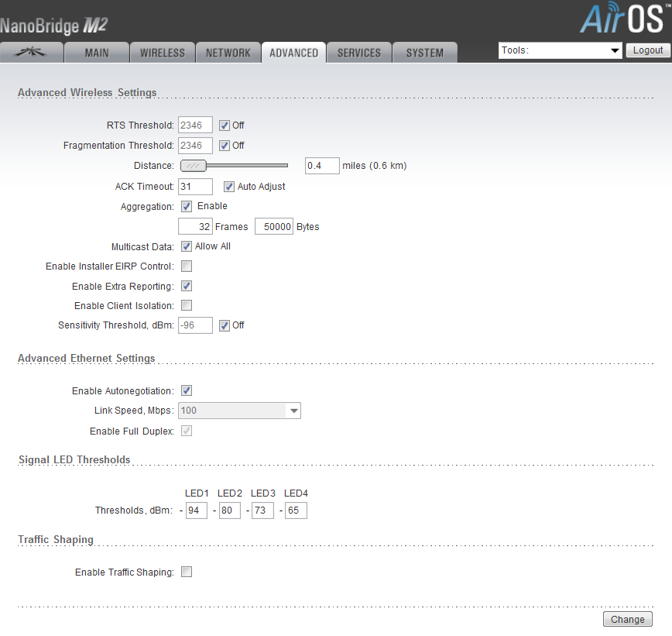Click Sensitivity Threshold dBm field
Viewport: 672px width, 636px height.
(195, 325)
